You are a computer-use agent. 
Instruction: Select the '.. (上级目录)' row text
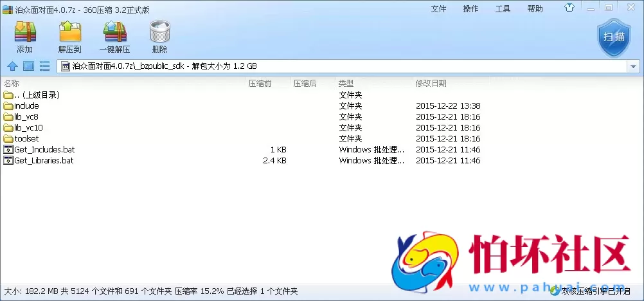click(37, 95)
